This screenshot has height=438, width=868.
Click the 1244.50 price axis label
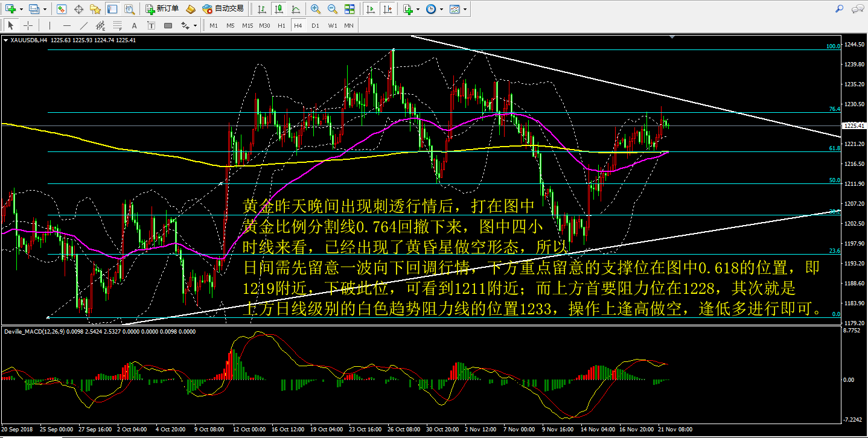tap(854, 45)
